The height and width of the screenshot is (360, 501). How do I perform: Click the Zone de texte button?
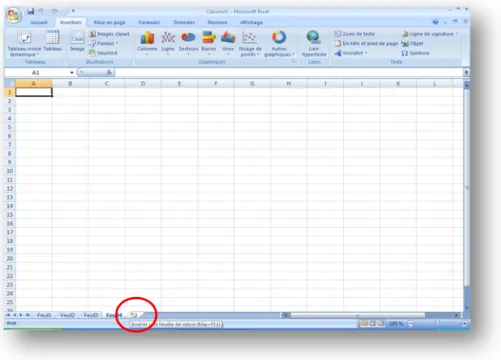click(355, 34)
